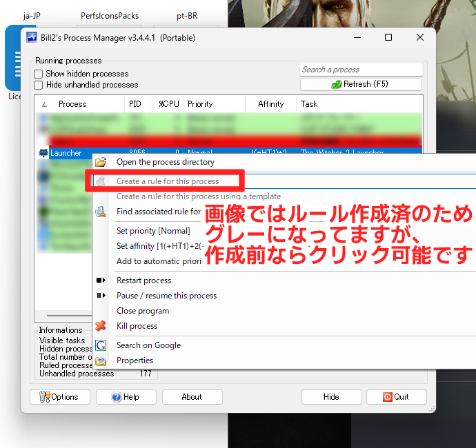476x448 pixels.
Task: Click the Visible tasks label
Action: [x=62, y=340]
